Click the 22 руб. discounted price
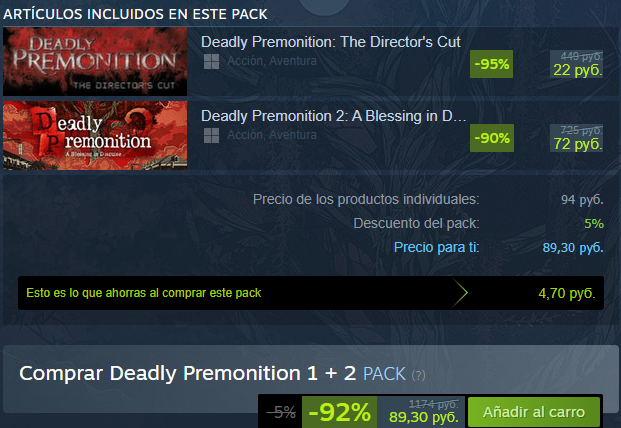This screenshot has width=621, height=428. (578, 70)
